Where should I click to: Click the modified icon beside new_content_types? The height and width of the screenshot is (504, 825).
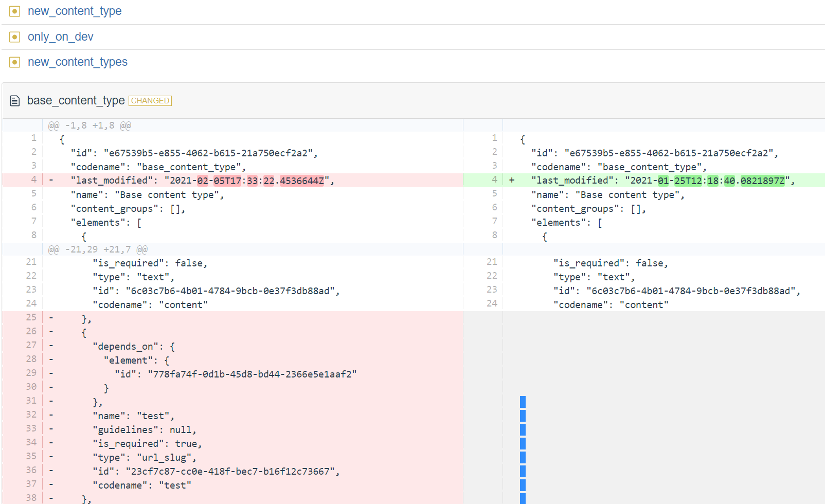coord(15,62)
